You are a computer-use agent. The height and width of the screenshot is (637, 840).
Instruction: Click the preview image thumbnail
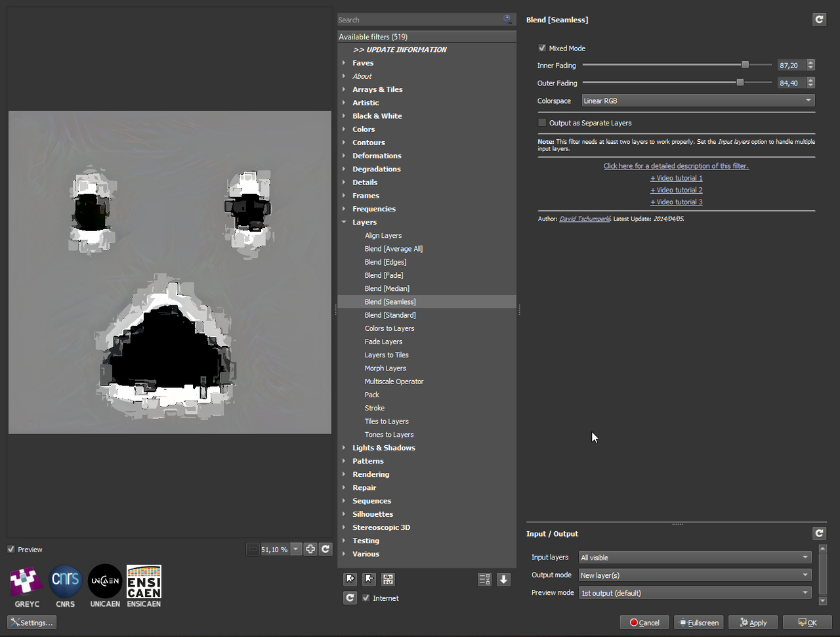tap(170, 272)
